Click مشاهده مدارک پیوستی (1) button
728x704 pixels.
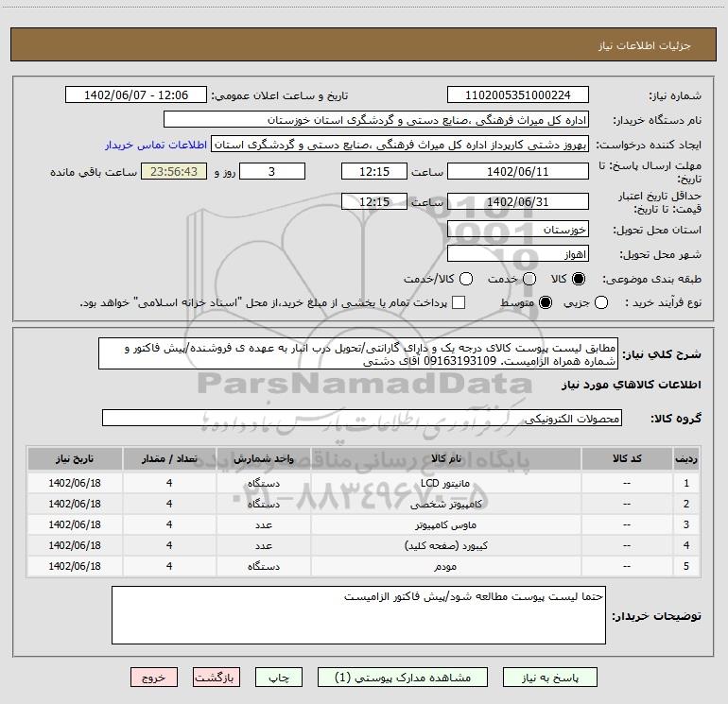click(x=403, y=678)
